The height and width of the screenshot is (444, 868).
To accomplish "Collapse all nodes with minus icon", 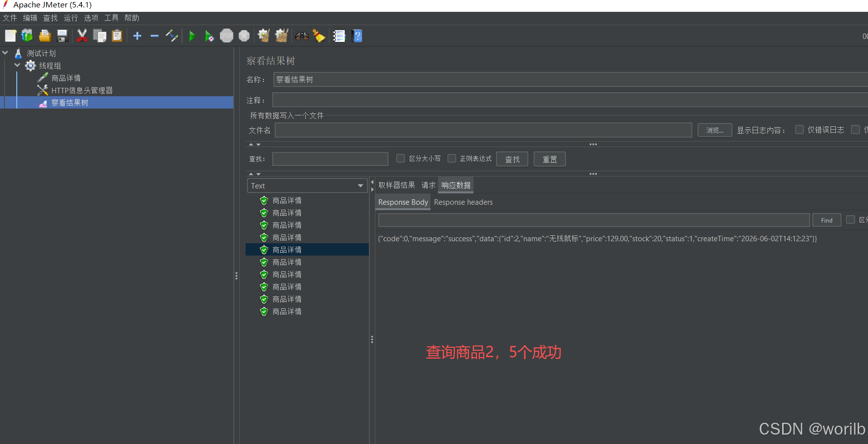I will point(154,36).
